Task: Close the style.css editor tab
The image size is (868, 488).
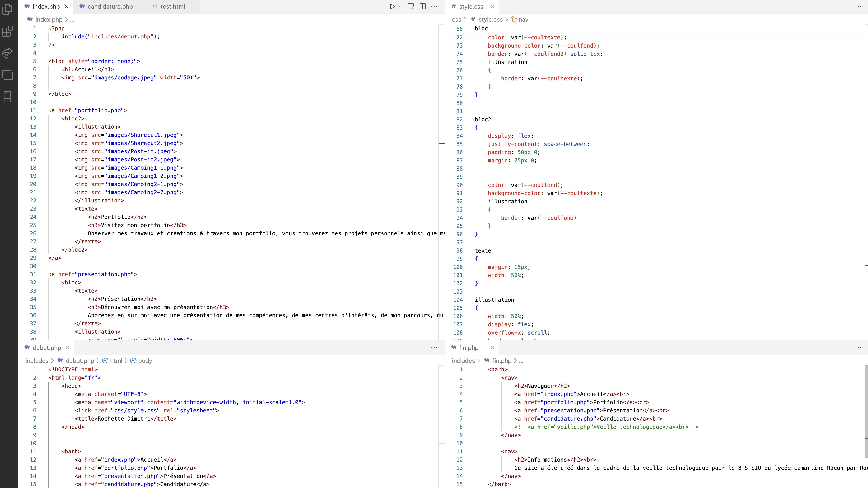Action: click(x=492, y=7)
